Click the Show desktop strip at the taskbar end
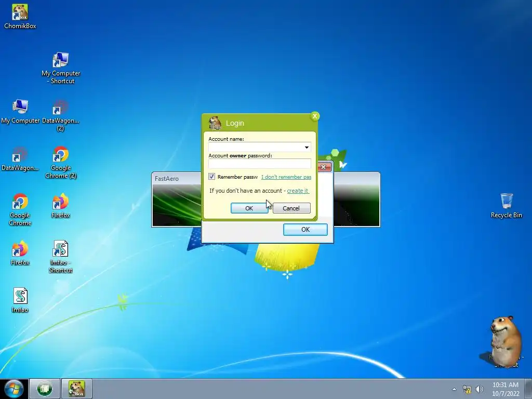Image resolution: width=532 pixels, height=399 pixels. tap(528, 389)
